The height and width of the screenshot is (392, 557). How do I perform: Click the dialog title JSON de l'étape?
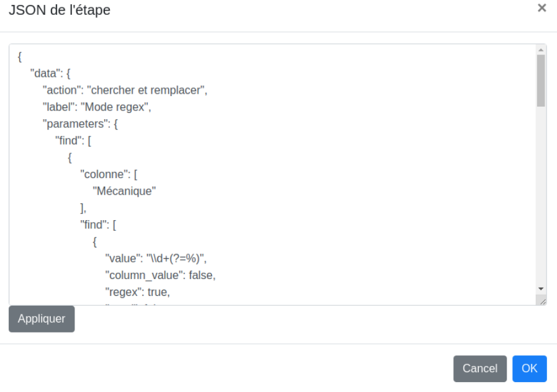click(60, 10)
